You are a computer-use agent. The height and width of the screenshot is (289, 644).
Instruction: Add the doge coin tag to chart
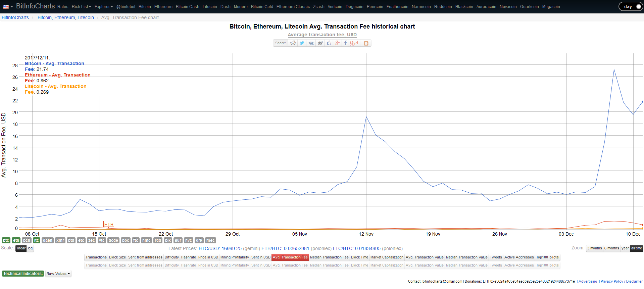[x=113, y=240]
